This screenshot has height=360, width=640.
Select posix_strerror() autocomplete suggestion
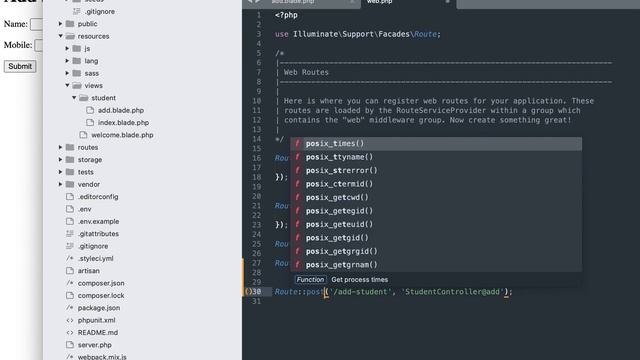coord(436,171)
